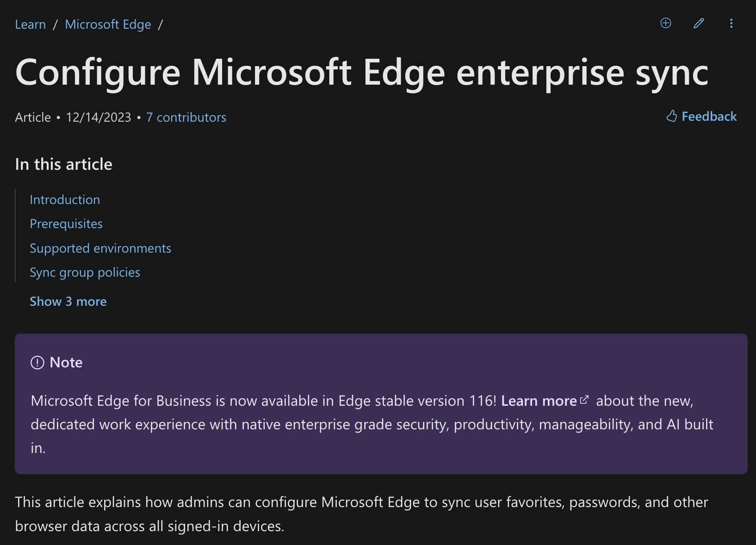Viewport: 756px width, 545px height.
Task: Click the Note heading label
Action: pyautogui.click(x=66, y=363)
